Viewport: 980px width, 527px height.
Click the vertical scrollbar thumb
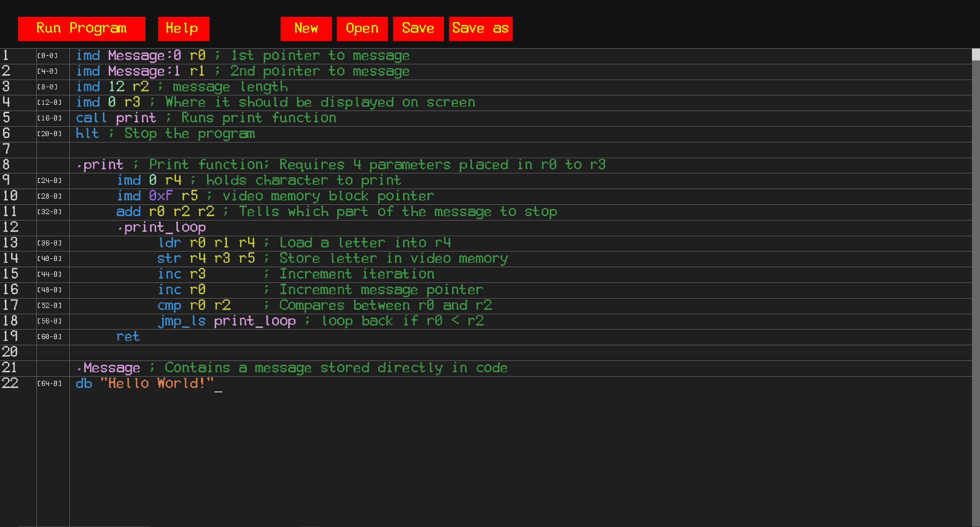pos(976,54)
